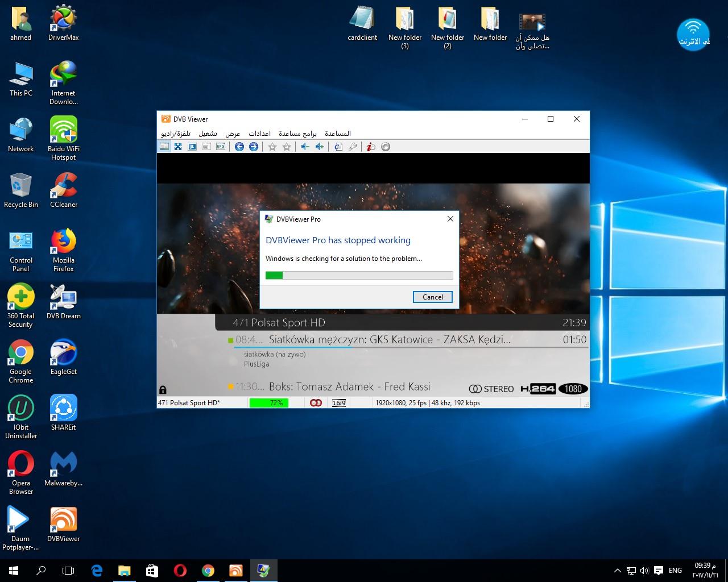Select the cardclient desktop file
Screen dimensions: 728x582
pos(362,24)
